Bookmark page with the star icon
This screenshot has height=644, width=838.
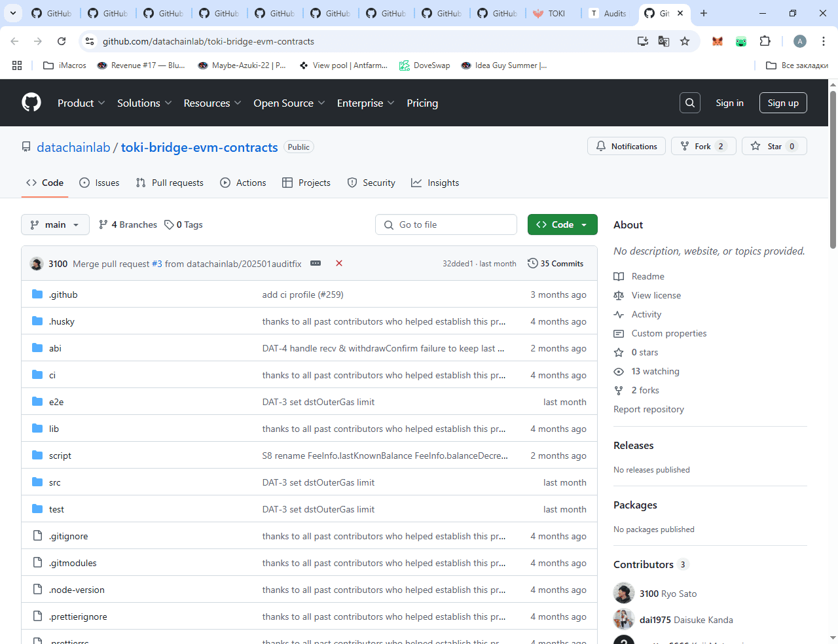[685, 41]
